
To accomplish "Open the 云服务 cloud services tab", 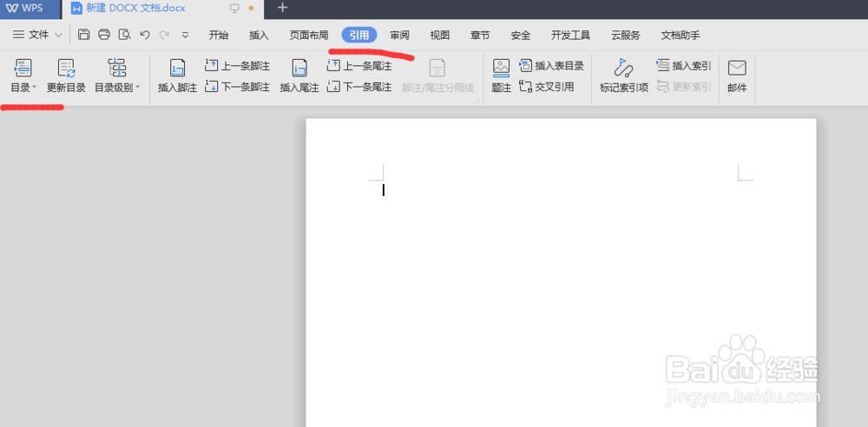I will click(626, 35).
